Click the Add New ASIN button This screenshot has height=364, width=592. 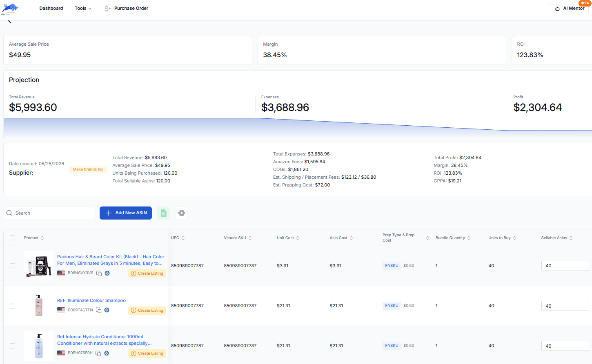(126, 213)
